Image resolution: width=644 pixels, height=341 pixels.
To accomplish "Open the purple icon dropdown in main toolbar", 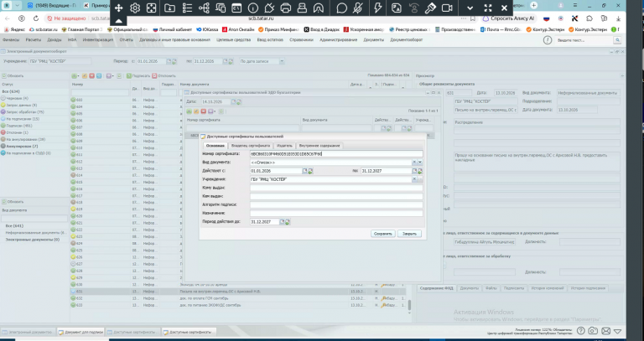I will point(110,76).
